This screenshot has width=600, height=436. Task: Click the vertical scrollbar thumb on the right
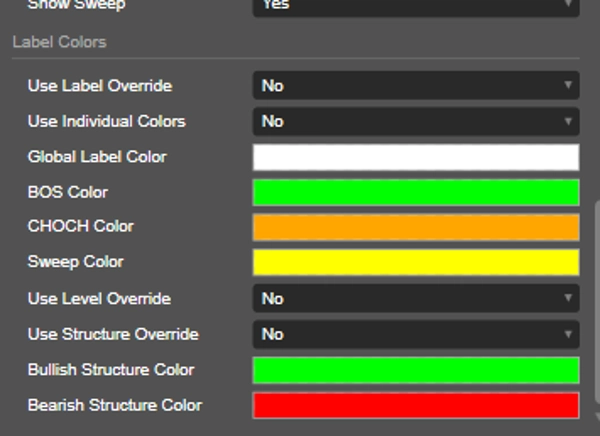tap(597, 302)
